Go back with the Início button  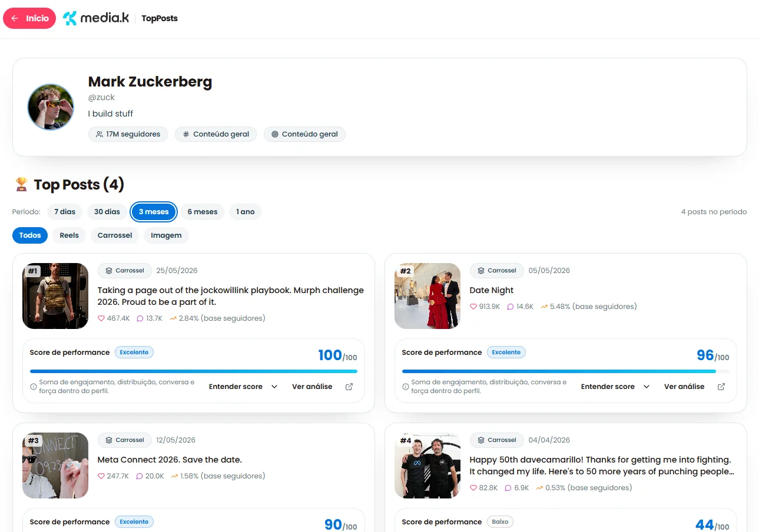(29, 18)
